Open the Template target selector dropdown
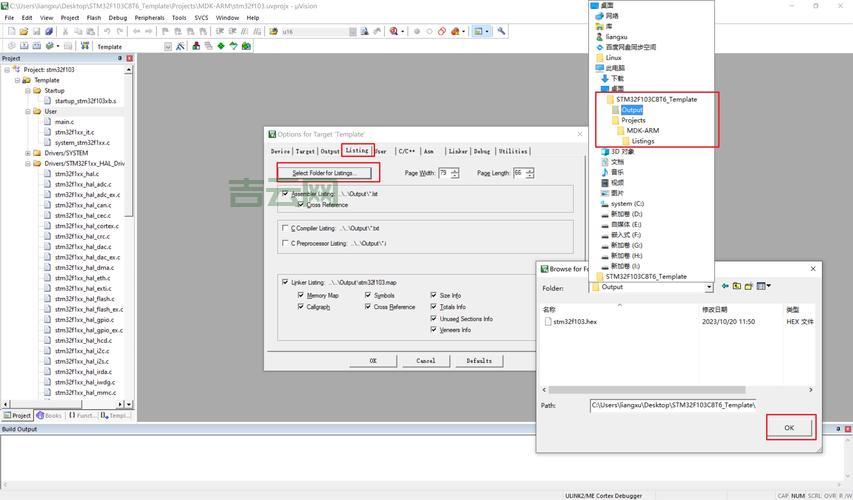Image resolution: width=853 pixels, height=500 pixels. click(x=168, y=47)
